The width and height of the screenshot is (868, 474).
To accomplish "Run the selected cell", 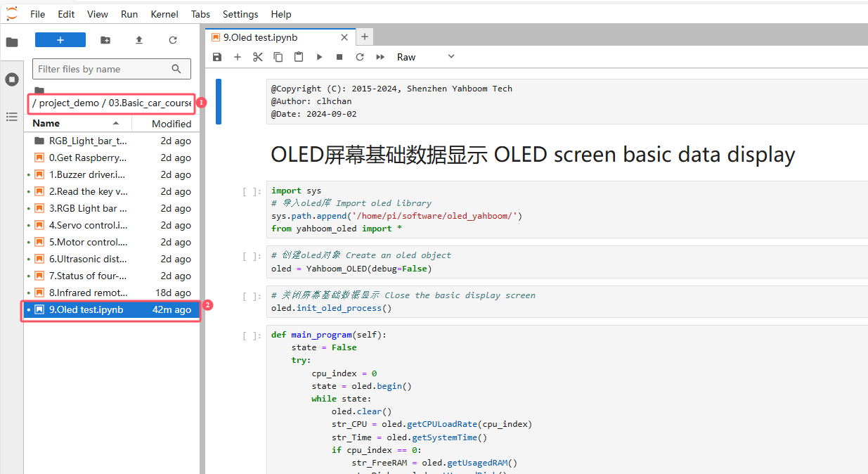I will pos(319,57).
